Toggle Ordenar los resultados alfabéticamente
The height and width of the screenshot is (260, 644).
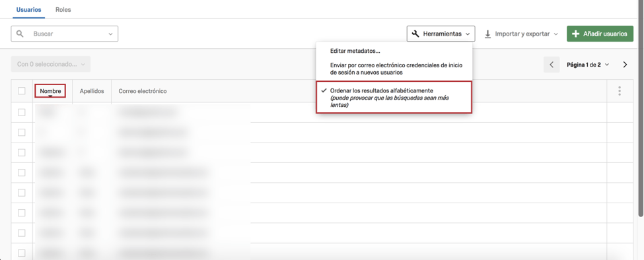394,97
